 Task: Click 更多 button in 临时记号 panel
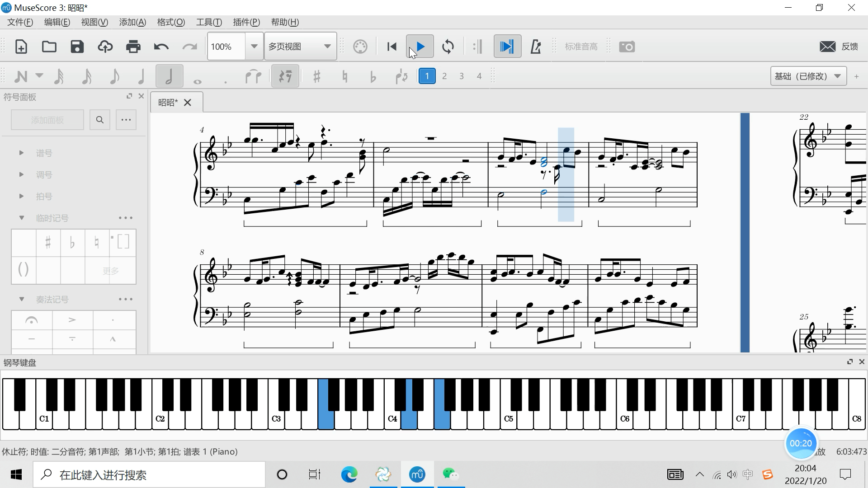point(110,271)
